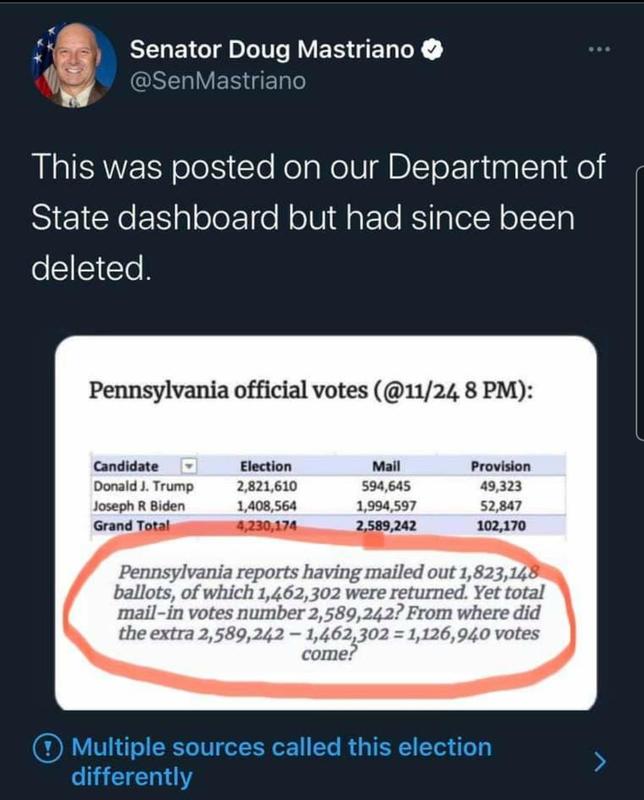Expand the election notice chevron arrow
The height and width of the screenshot is (800, 644).
600,762
